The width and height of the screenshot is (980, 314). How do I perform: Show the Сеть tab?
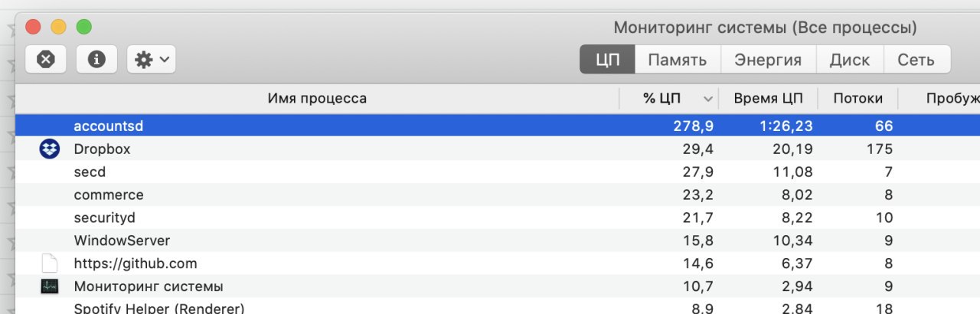tap(916, 60)
